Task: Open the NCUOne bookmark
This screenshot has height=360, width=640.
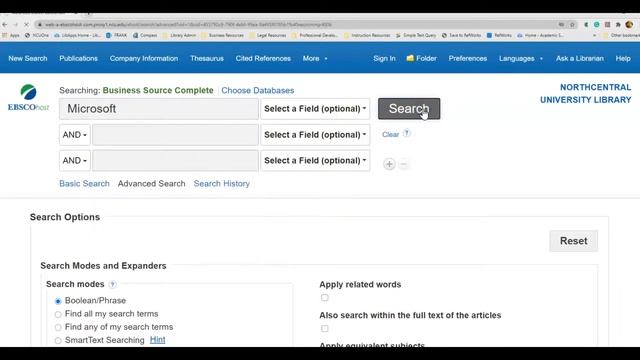Action: pyautogui.click(x=37, y=36)
